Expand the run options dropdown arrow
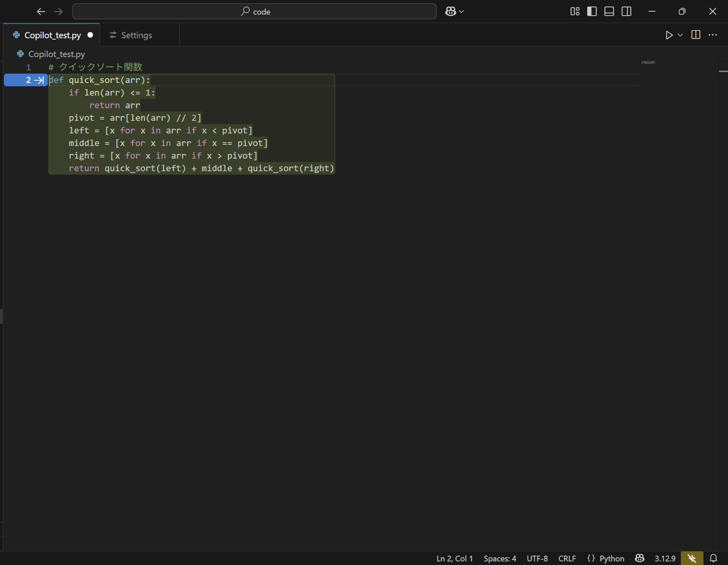The image size is (728, 565). pyautogui.click(x=680, y=35)
